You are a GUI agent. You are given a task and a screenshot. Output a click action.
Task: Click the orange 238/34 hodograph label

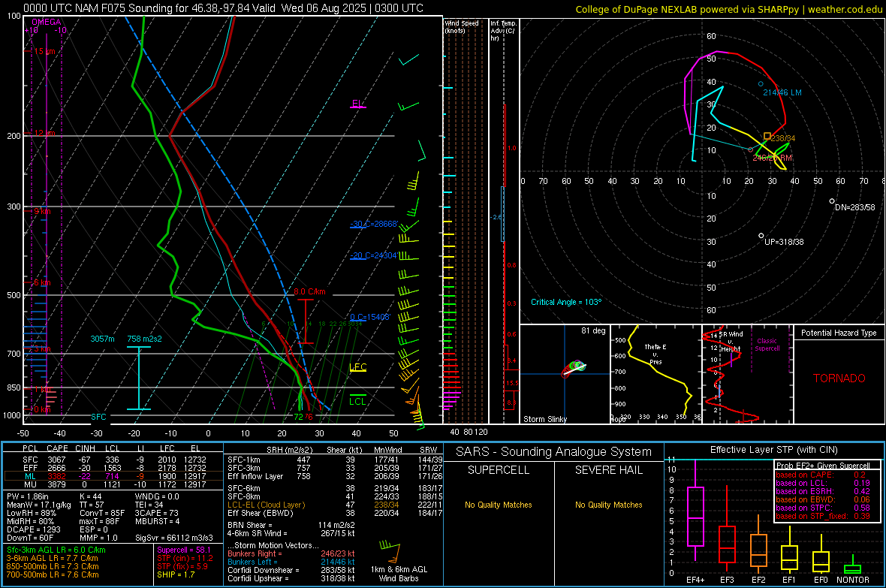tap(782, 138)
